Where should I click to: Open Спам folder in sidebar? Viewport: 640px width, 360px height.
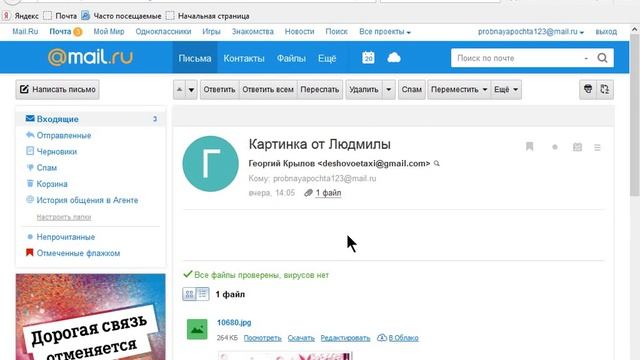pyautogui.click(x=47, y=168)
